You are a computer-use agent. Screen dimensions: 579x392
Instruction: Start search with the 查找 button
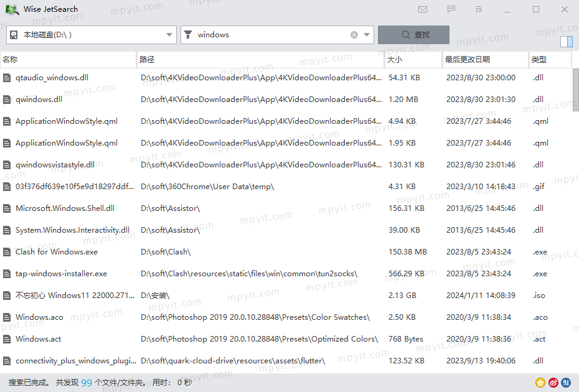[x=413, y=35]
